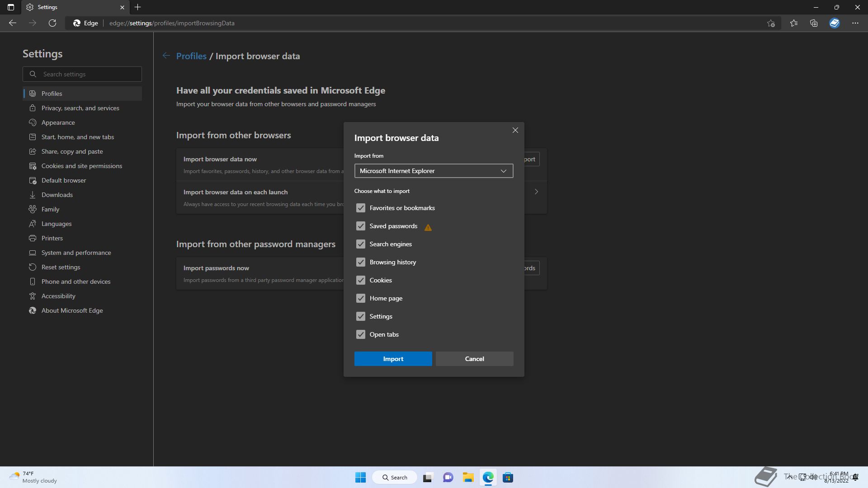Open Cookies and site permissions settings
The height and width of the screenshot is (488, 868).
click(82, 166)
